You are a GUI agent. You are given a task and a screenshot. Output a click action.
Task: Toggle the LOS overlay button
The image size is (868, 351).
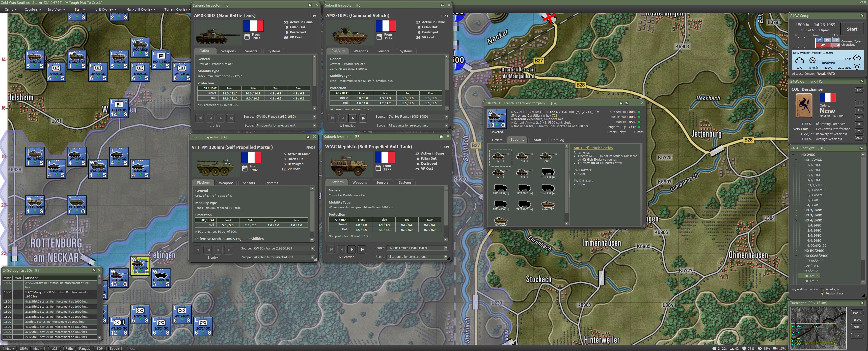pyautogui.click(x=54, y=349)
